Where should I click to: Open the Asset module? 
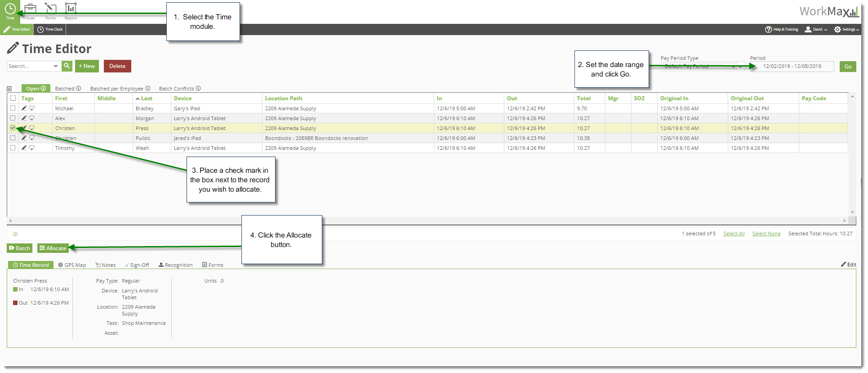point(30,11)
